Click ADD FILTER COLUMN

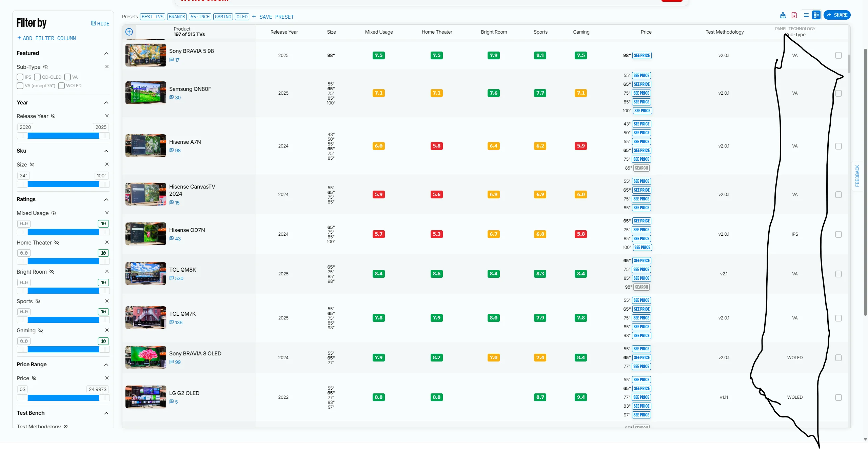[46, 38]
